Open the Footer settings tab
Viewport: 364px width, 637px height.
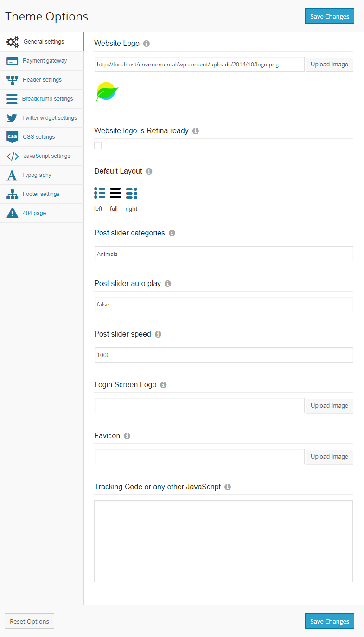(x=42, y=194)
